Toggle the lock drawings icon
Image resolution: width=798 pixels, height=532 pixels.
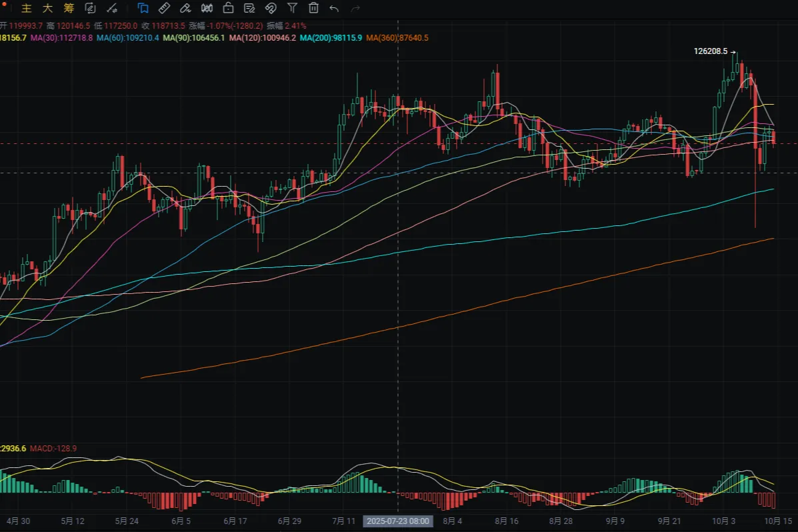(228, 9)
